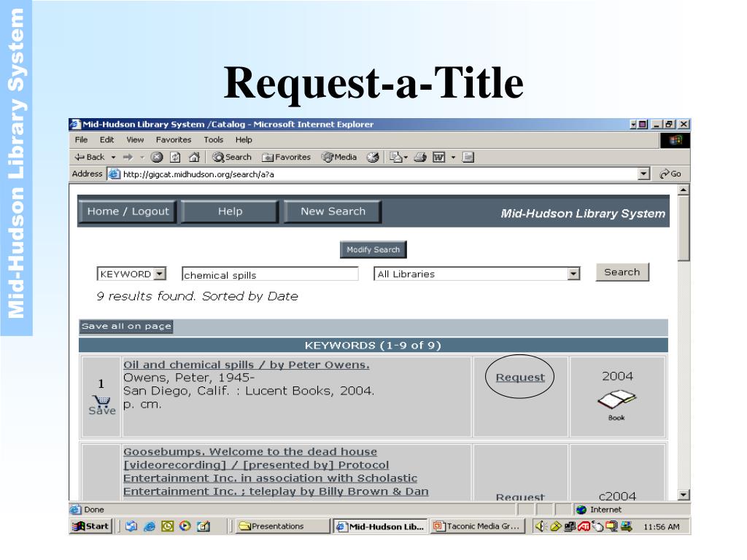Image resolution: width=747 pixels, height=560 pixels.
Task: Edit page with the Word icon
Action: pos(438,157)
